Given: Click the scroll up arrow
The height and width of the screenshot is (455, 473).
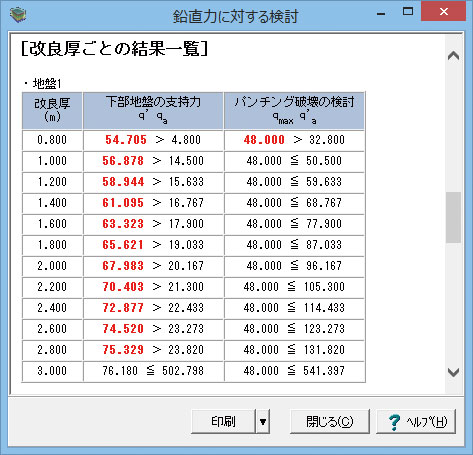Looking at the screenshot, I should (x=453, y=55).
